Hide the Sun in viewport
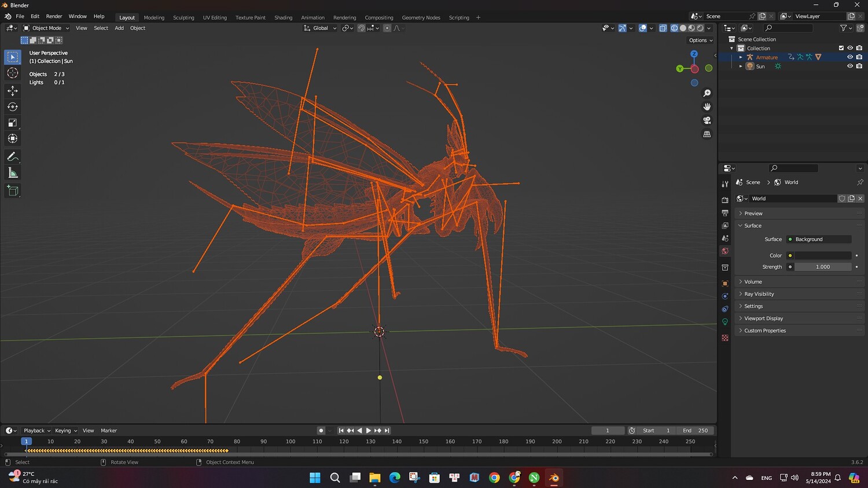The width and height of the screenshot is (868, 488). tap(850, 66)
